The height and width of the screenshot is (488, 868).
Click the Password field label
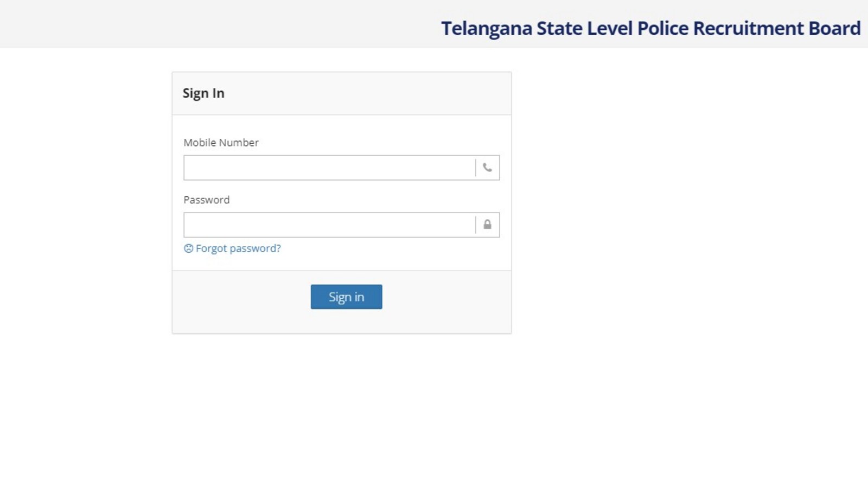(x=206, y=200)
